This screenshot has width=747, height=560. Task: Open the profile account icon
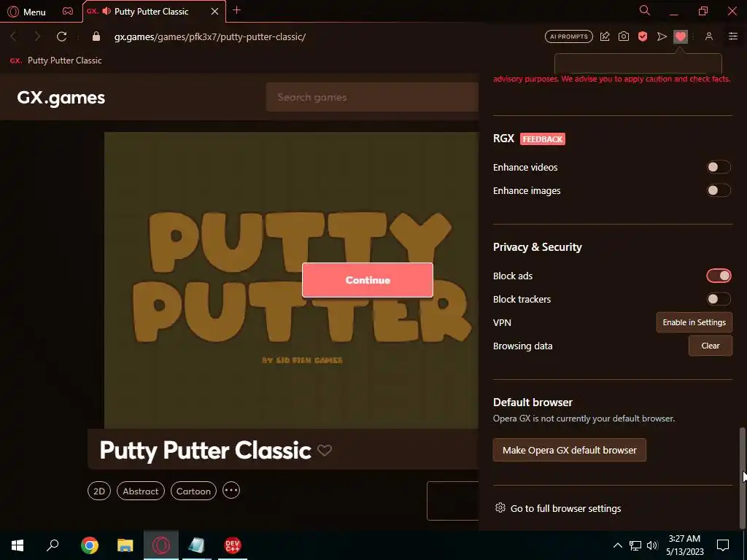pyautogui.click(x=709, y=36)
